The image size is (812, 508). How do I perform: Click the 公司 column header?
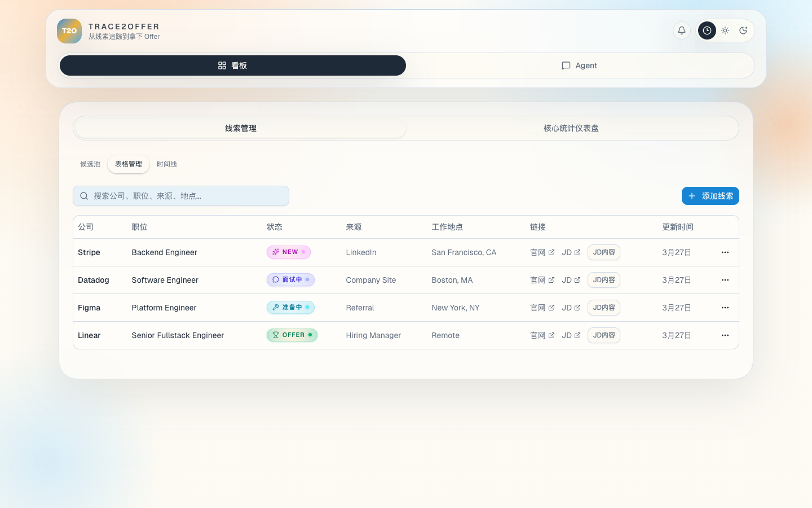point(86,227)
